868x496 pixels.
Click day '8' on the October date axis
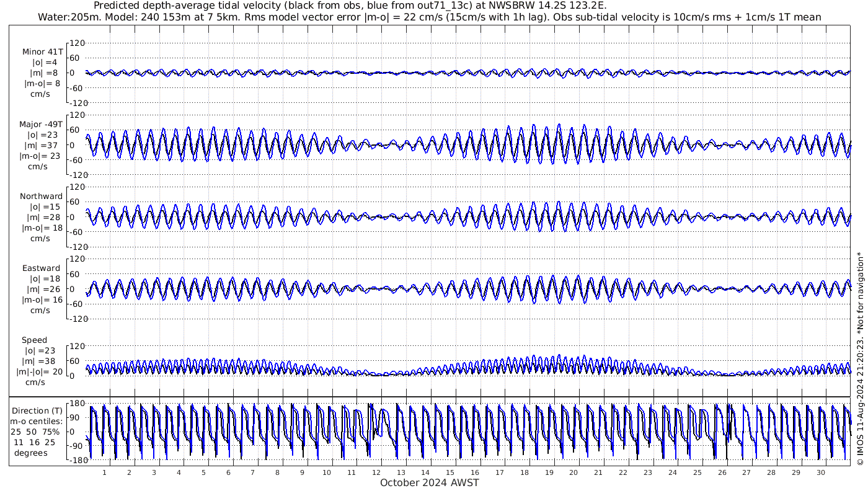277,472
